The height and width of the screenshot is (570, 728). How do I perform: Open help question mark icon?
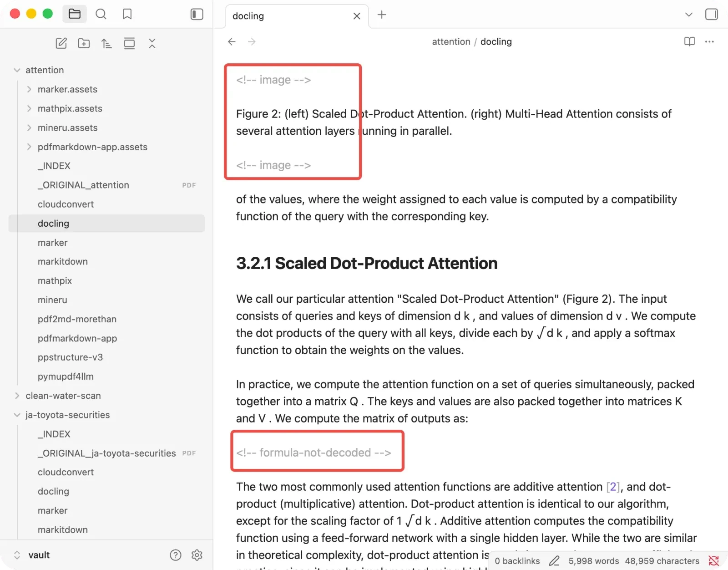pos(176,555)
